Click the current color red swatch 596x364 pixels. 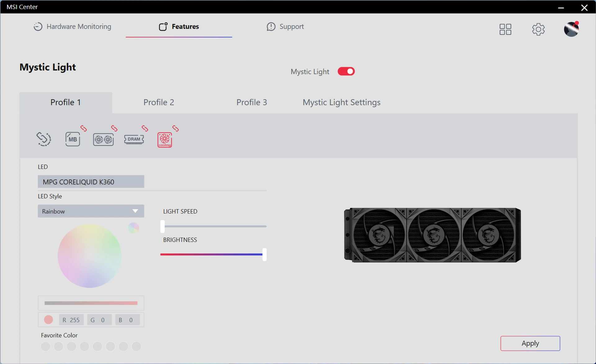(48, 320)
